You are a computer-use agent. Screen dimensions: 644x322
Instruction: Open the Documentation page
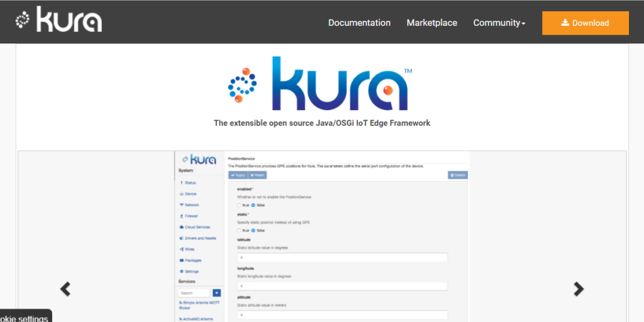coord(359,23)
